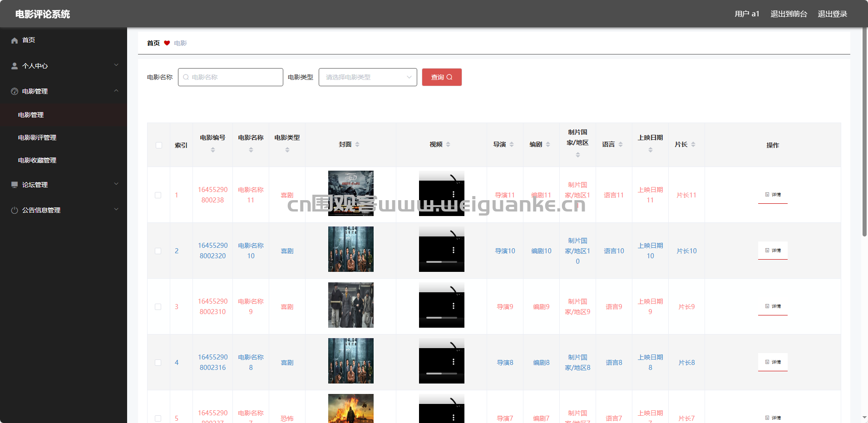This screenshot has height=423, width=868.
Task: Click sort arrows on 片长 column
Action: [x=693, y=144]
